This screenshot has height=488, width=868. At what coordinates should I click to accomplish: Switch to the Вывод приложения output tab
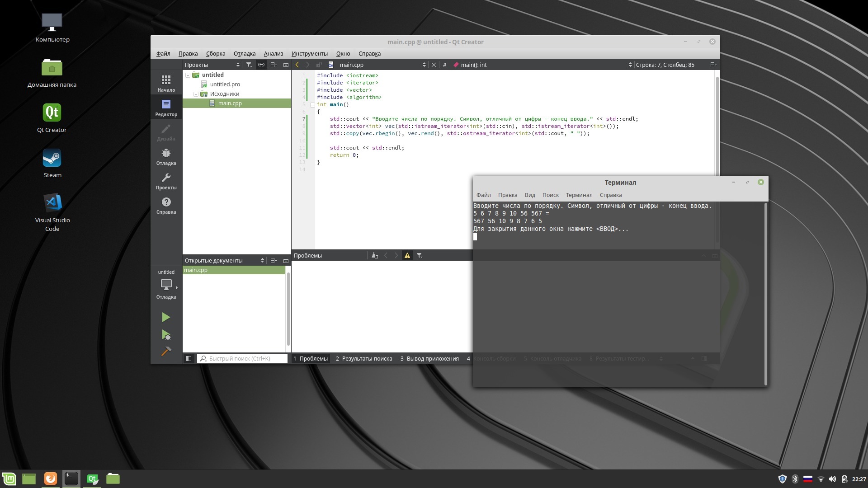pyautogui.click(x=429, y=359)
